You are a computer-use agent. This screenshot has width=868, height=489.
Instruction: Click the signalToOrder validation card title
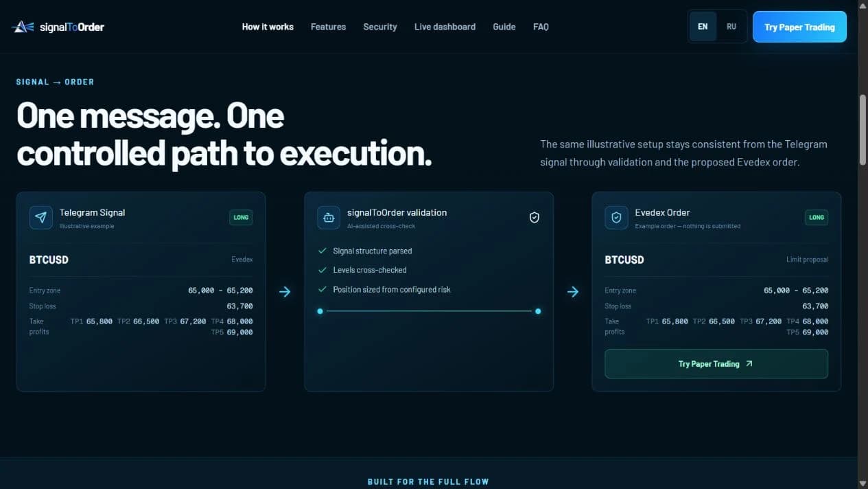tap(397, 213)
